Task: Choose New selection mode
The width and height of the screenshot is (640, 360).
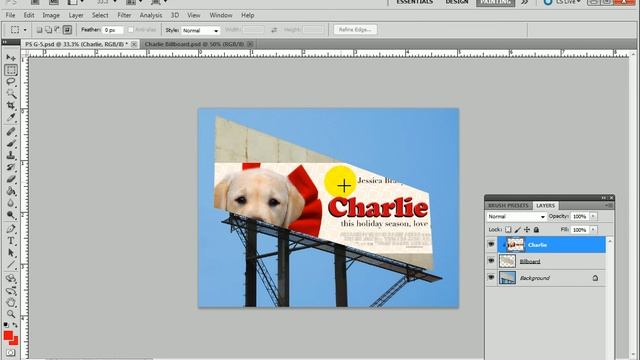Action: point(40,30)
